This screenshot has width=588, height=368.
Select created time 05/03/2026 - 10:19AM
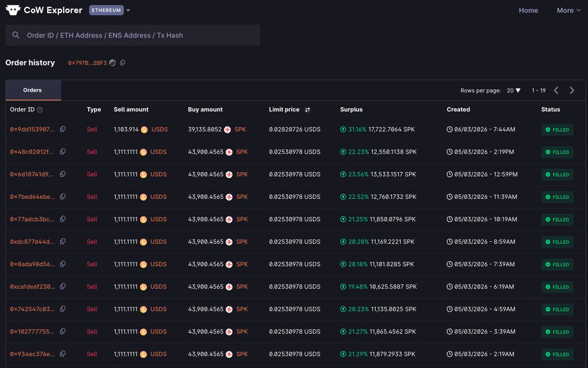486,219
